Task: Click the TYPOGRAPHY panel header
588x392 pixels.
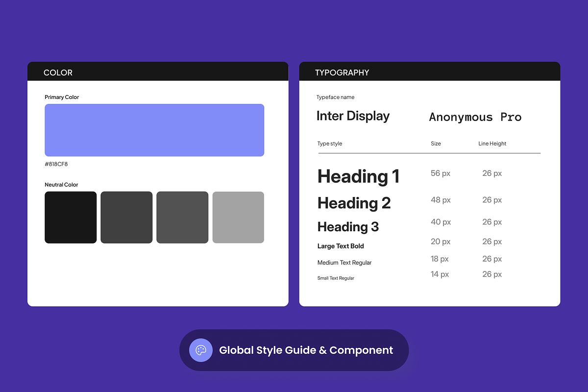Action: (x=430, y=72)
